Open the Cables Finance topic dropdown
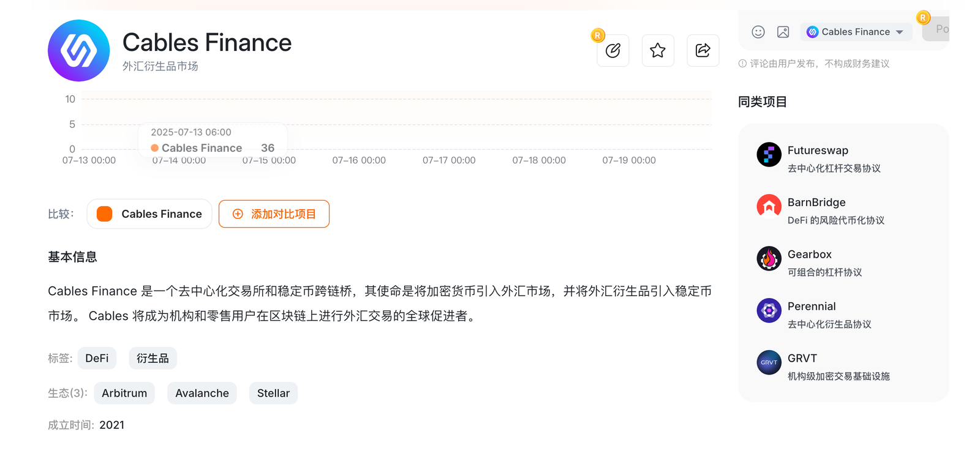Screen dimensions: 980x451 pyautogui.click(x=856, y=32)
